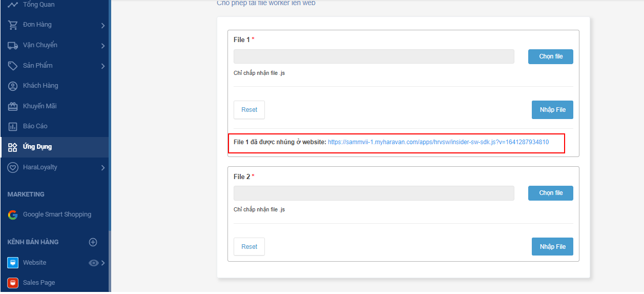Add a sales channel with plus icon
Screen dimensions: 644x294
click(93, 242)
